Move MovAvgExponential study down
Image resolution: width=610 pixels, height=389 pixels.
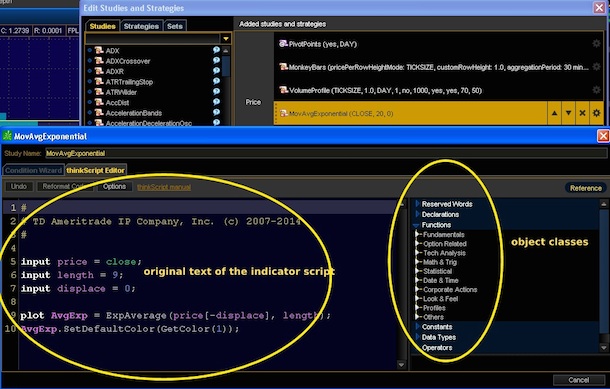(x=568, y=113)
